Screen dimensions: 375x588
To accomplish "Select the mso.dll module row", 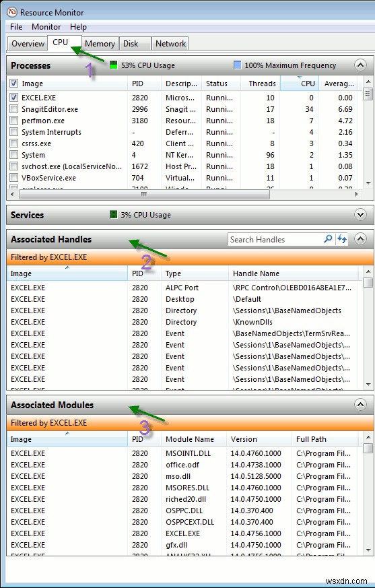I will click(182, 476).
